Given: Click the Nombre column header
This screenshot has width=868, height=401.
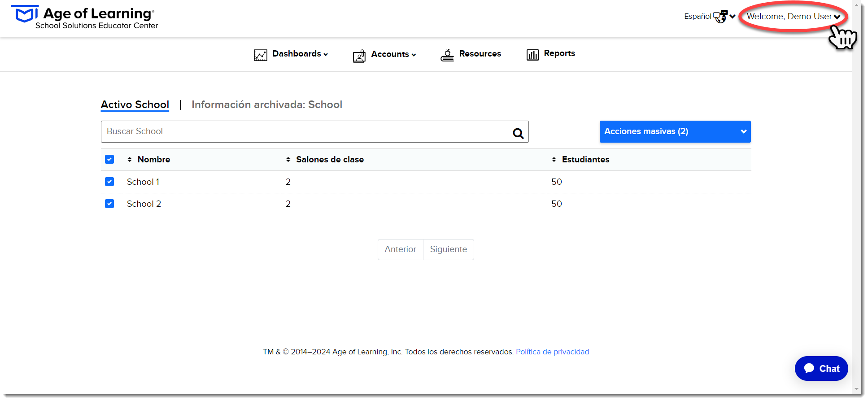Looking at the screenshot, I should coord(154,159).
